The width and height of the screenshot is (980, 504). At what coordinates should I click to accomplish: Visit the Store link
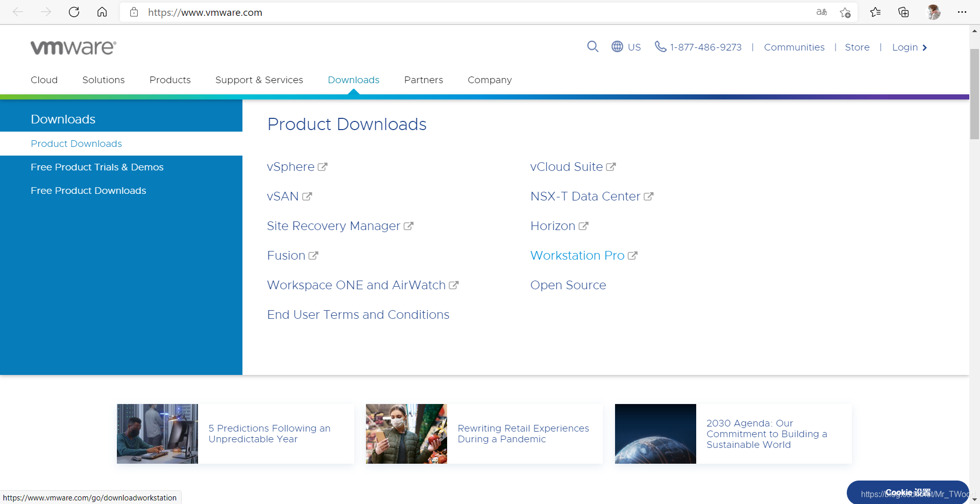click(857, 47)
